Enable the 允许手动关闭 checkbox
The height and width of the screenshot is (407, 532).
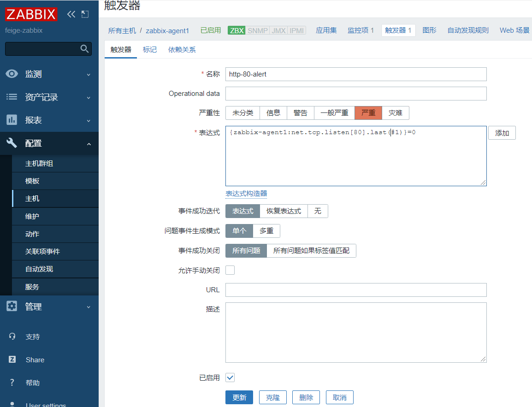tap(230, 270)
